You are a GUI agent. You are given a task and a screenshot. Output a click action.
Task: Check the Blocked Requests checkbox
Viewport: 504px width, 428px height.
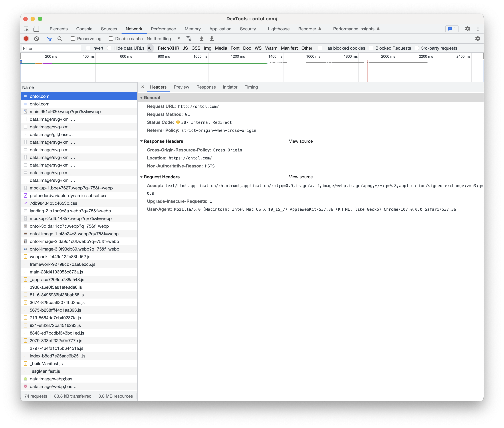[371, 48]
